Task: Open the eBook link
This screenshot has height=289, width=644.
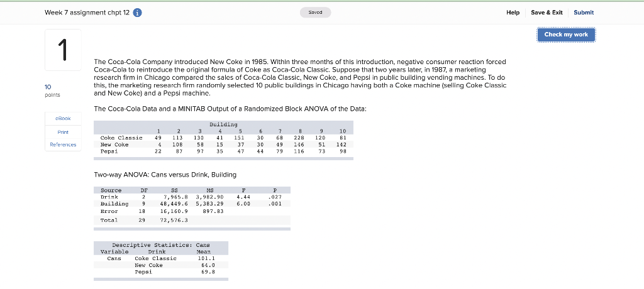Action: tap(63, 118)
